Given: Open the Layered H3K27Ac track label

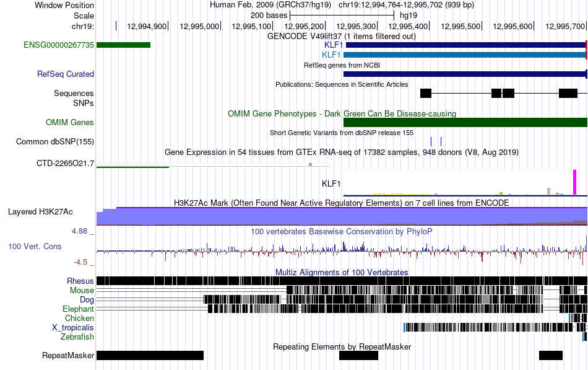Looking at the screenshot, I should [x=40, y=211].
